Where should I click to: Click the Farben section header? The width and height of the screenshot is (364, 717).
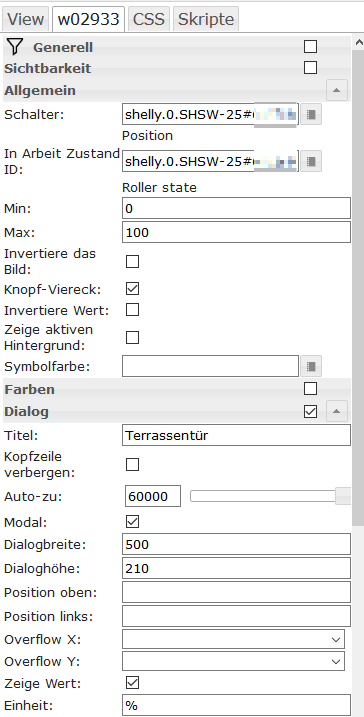pyautogui.click(x=177, y=389)
